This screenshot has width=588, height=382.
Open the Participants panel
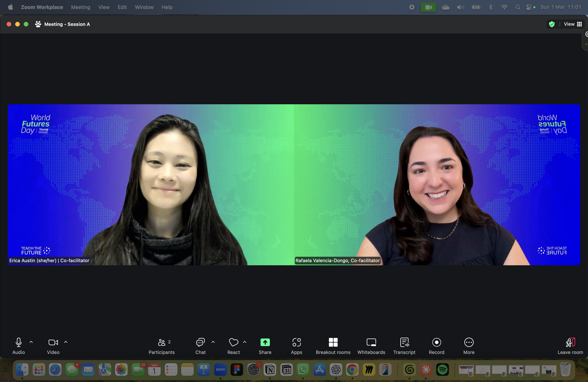tap(162, 346)
